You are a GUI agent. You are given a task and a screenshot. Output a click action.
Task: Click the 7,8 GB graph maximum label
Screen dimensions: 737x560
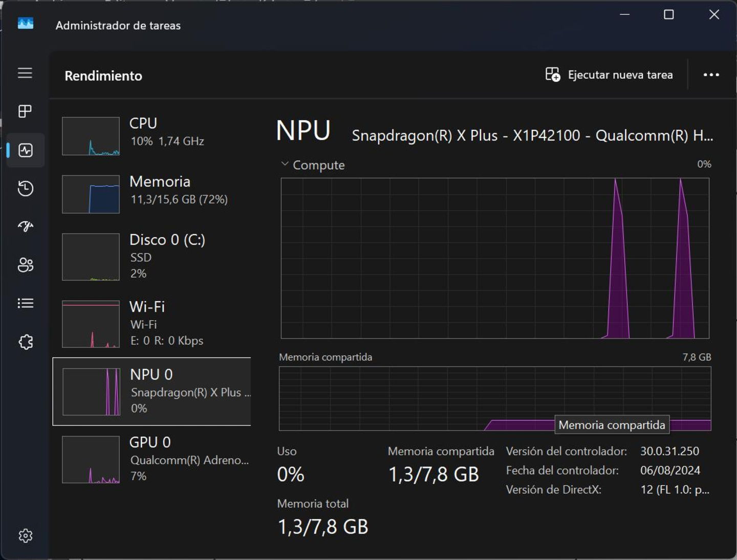point(697,357)
